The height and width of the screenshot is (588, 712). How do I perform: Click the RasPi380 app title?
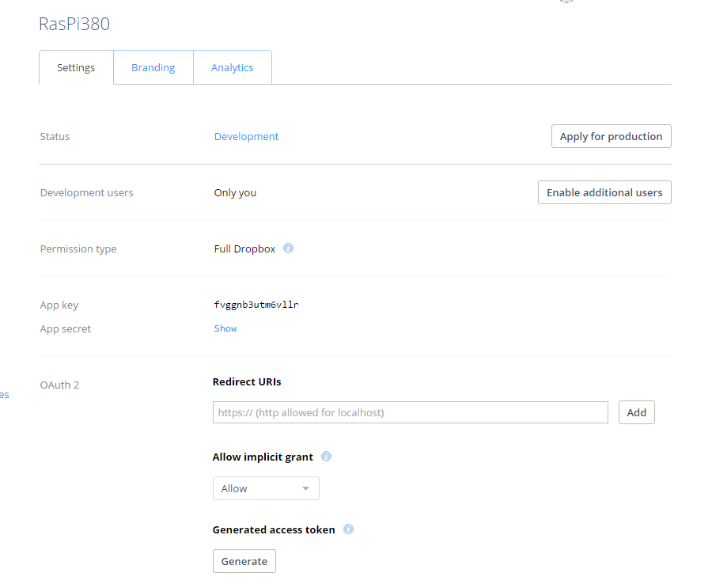point(74,25)
